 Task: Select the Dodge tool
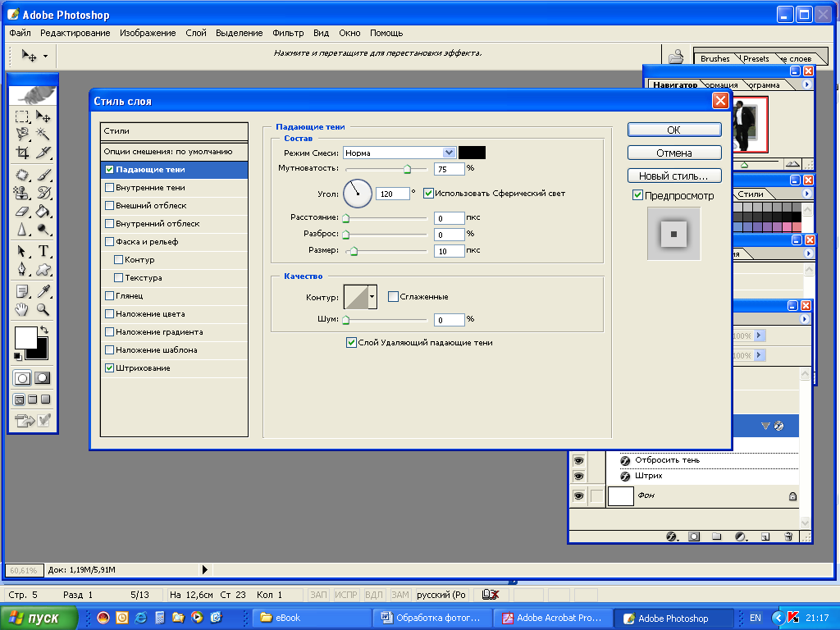point(43,230)
